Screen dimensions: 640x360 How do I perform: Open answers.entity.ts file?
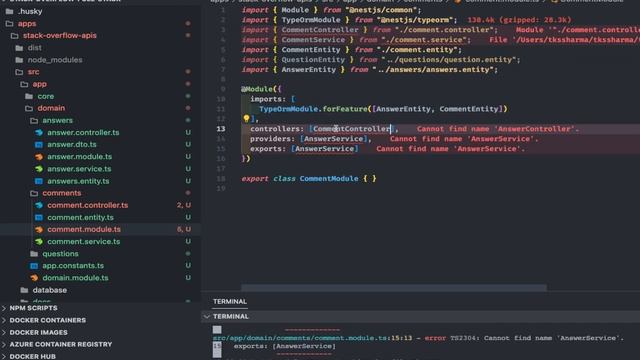pos(78,181)
